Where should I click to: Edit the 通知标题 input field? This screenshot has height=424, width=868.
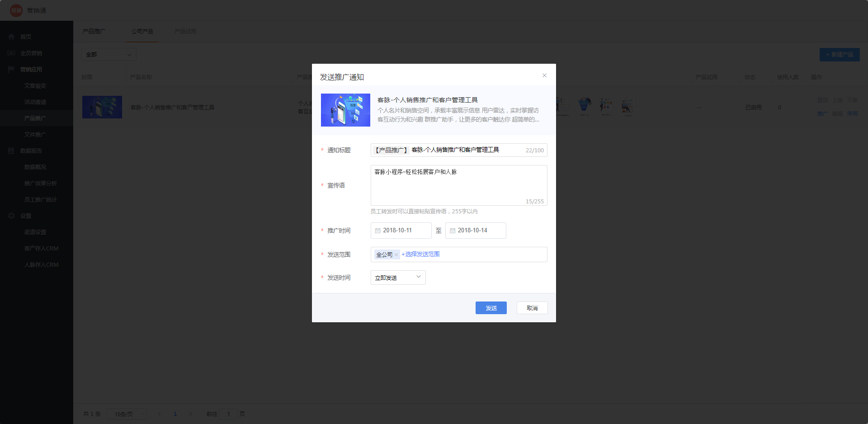[x=459, y=150]
